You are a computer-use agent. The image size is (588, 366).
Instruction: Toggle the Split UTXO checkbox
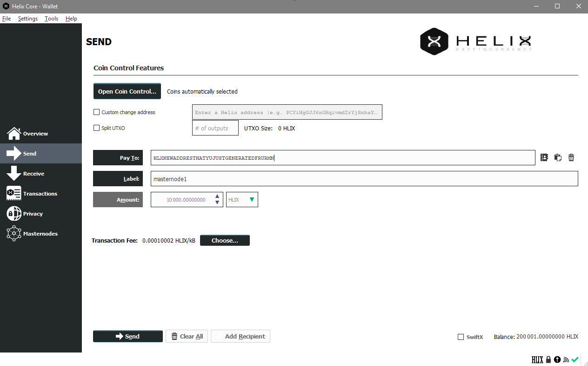[97, 128]
